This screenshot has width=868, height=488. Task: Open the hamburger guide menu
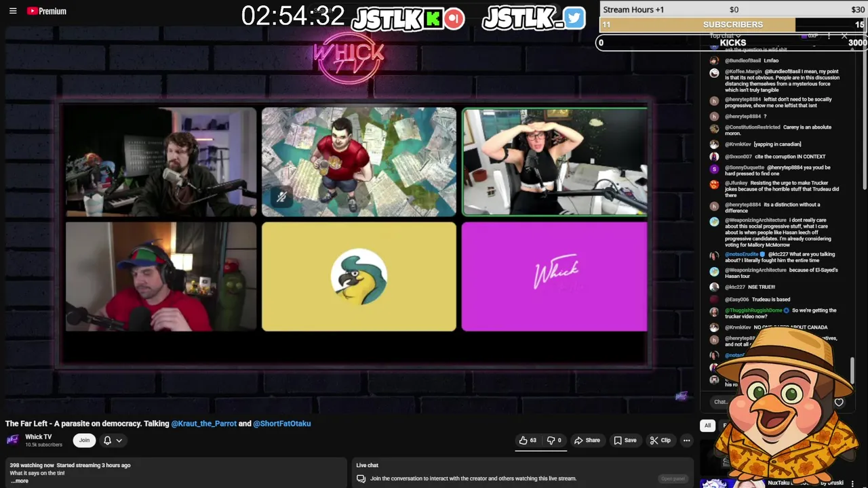(x=13, y=11)
